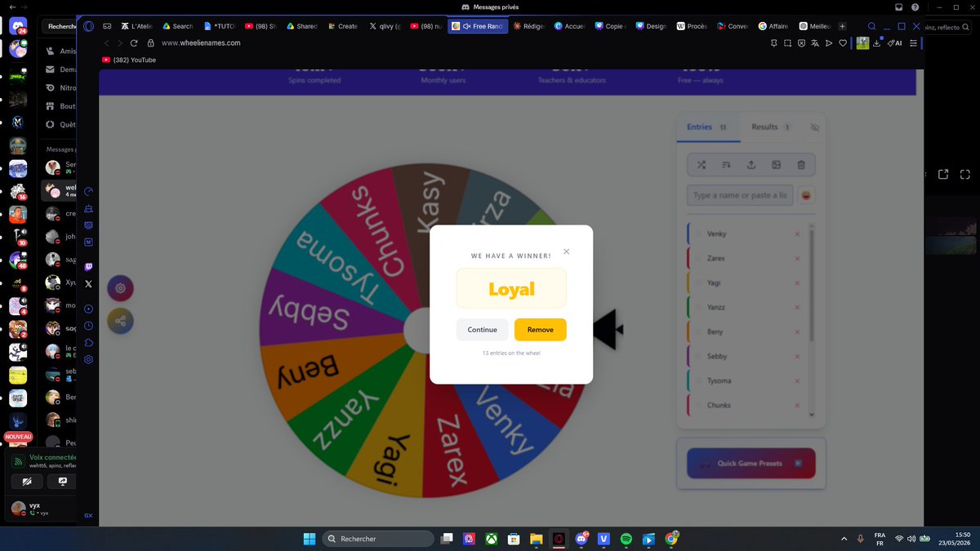
Task: Switch to the Results tab
Action: coord(770,127)
